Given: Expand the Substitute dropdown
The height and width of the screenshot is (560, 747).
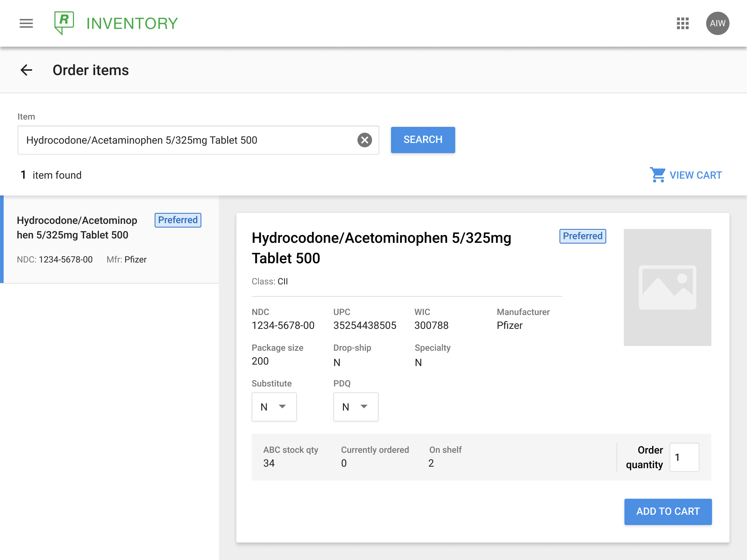Looking at the screenshot, I should tap(274, 407).
